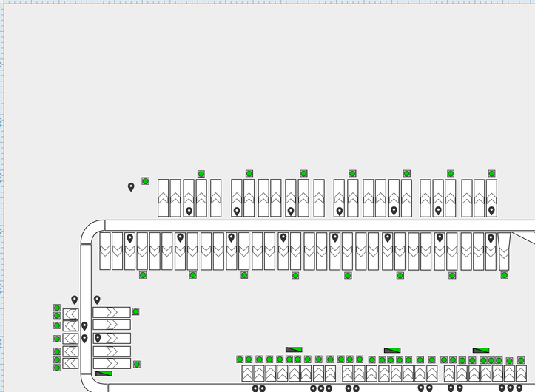Click the middle green wedge gauge above the bottom lanes
Image resolution: width=535 pixels, height=392 pixels.
[x=392, y=351]
